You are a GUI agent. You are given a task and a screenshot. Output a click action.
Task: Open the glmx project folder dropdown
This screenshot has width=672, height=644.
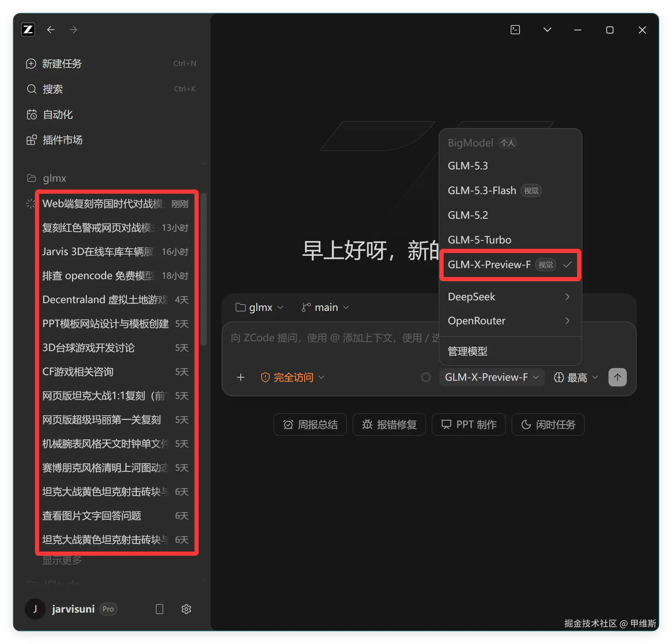260,307
